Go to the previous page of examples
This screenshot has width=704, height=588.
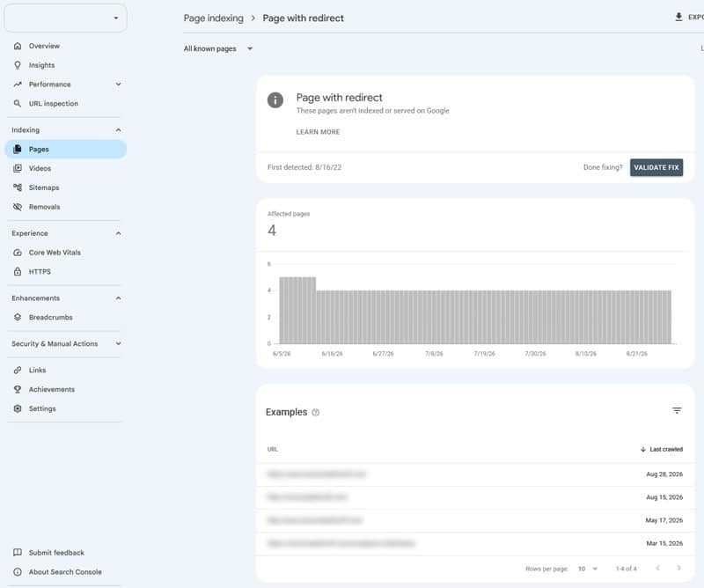pos(657,569)
